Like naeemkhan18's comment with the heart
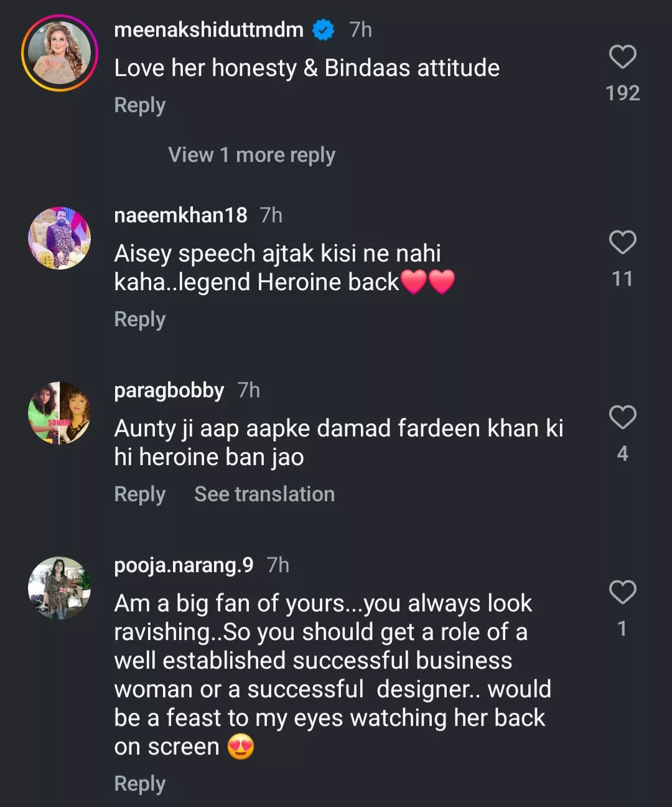The height and width of the screenshot is (807, 672). [x=622, y=243]
